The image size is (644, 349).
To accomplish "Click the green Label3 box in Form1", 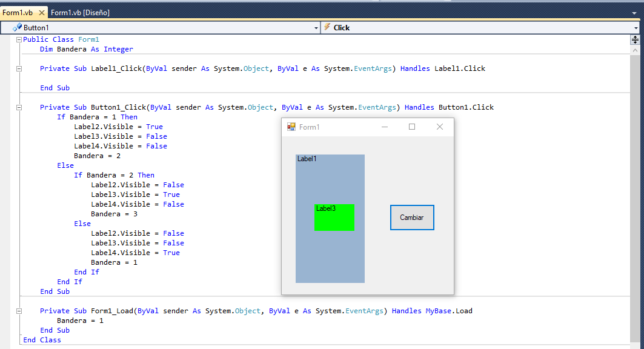I will pyautogui.click(x=334, y=218).
